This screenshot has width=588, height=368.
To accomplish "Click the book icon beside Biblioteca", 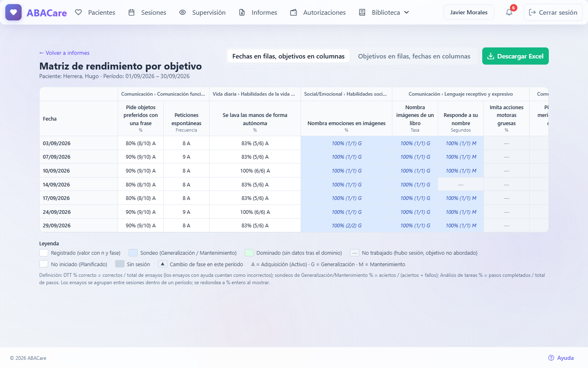I will click(x=362, y=12).
